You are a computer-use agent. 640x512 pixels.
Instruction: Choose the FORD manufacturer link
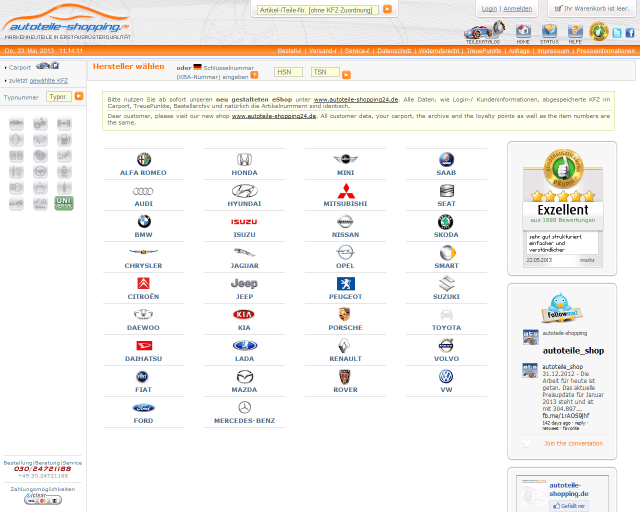pos(143,421)
